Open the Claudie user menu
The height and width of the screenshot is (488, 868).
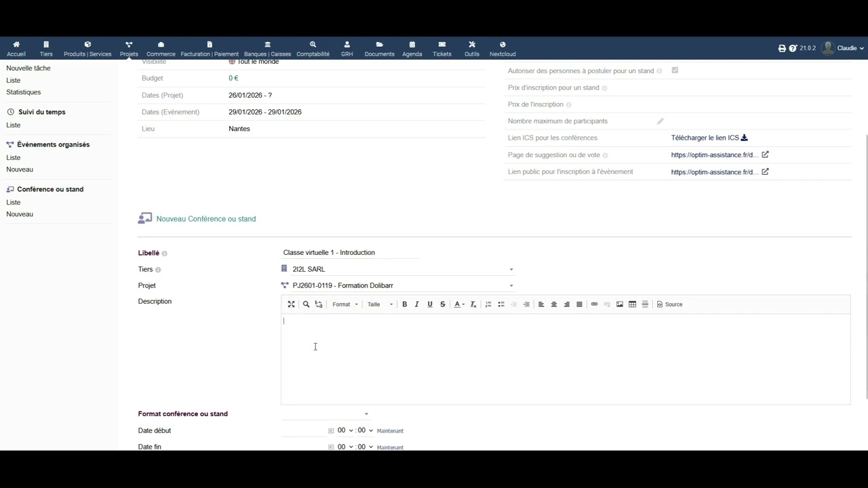click(x=843, y=48)
